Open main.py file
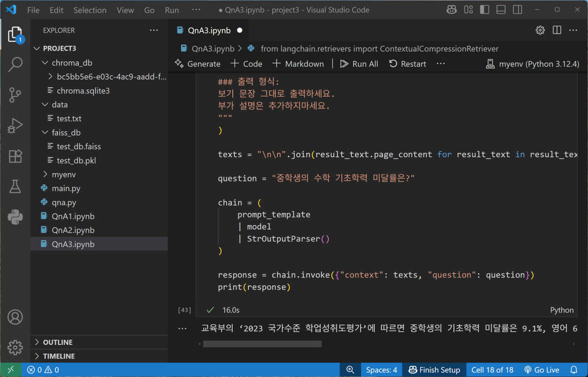This screenshot has width=588, height=377. coord(99,188)
